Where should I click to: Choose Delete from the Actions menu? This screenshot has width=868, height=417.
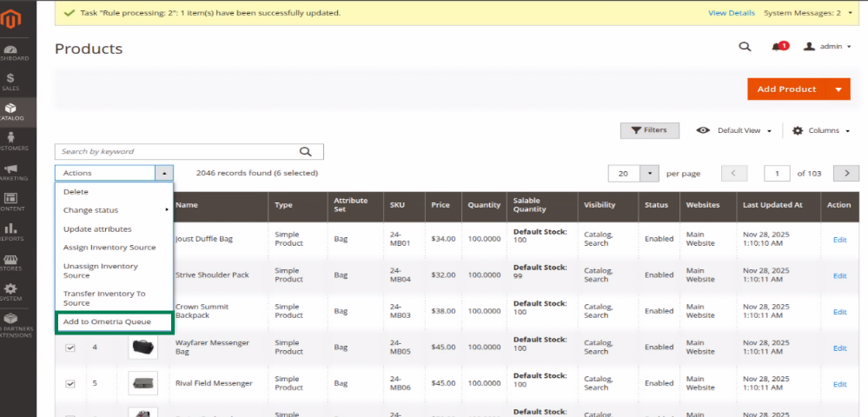114,192
